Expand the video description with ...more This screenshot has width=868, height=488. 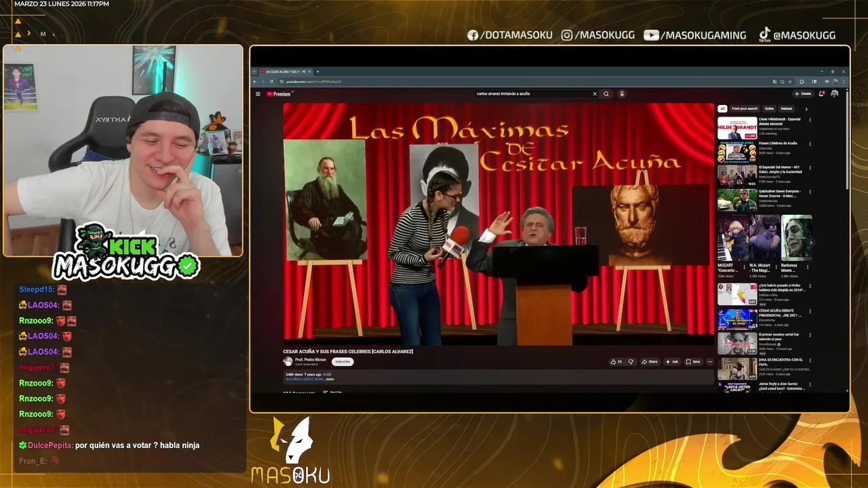tap(329, 379)
